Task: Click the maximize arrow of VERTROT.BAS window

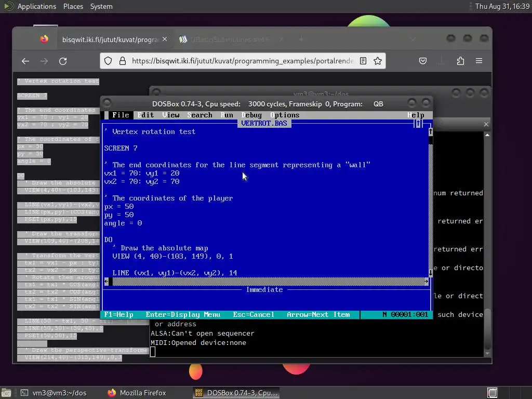Action: click(418, 124)
